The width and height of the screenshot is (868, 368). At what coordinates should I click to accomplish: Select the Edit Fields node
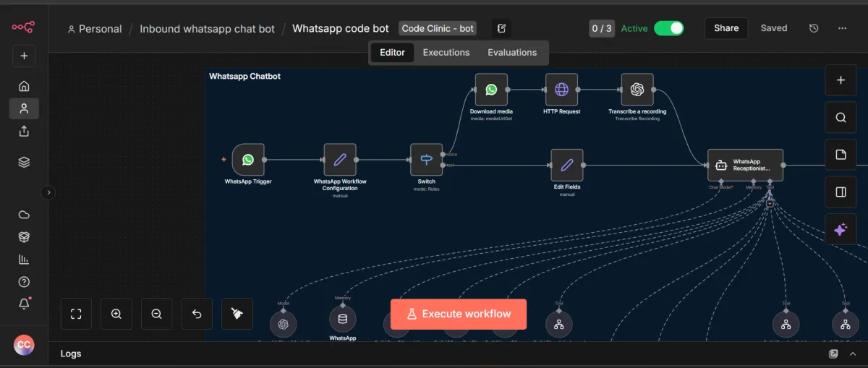point(567,165)
